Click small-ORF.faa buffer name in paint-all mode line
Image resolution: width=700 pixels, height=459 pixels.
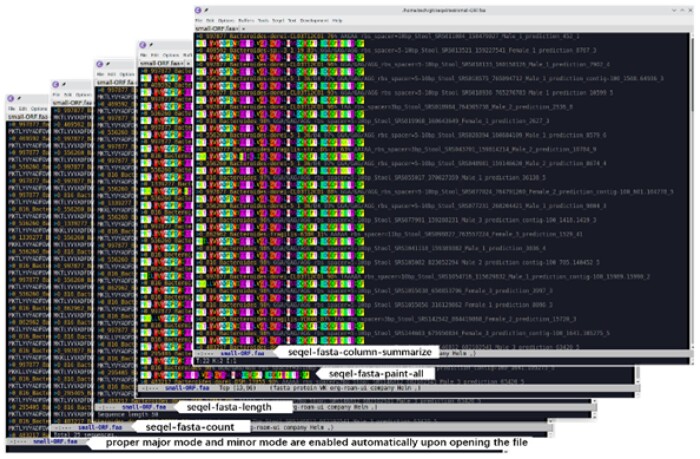pos(188,388)
